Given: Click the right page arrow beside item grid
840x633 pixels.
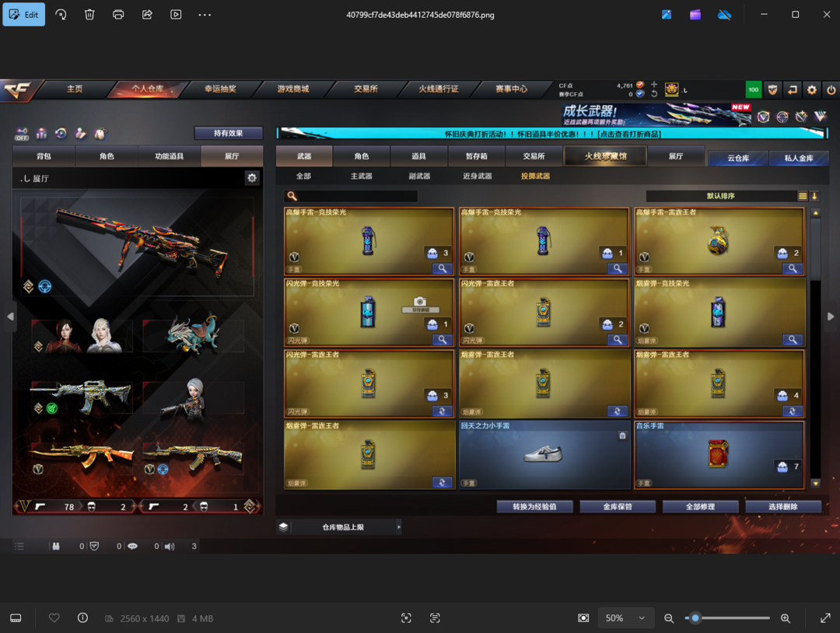Looking at the screenshot, I should 831,316.
